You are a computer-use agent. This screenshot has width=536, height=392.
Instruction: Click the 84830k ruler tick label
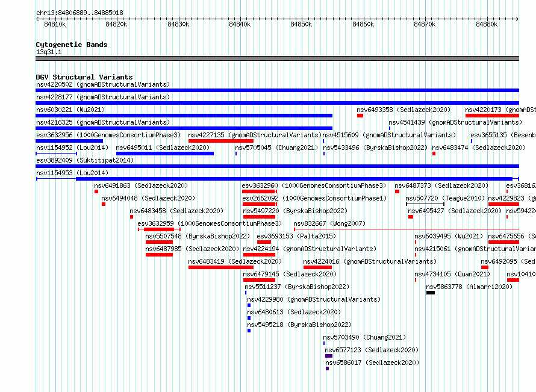(178, 24)
